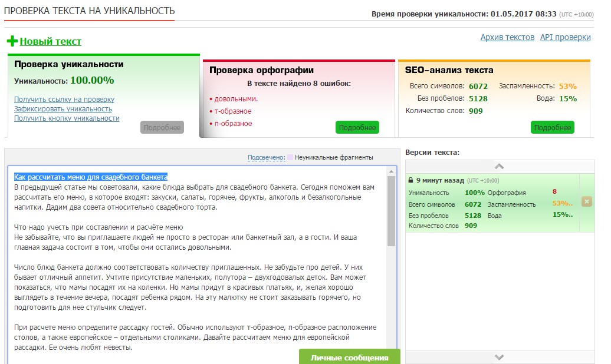
Task: Click green 'Подробнее' button in SEO-анализ panel
Action: [552, 127]
